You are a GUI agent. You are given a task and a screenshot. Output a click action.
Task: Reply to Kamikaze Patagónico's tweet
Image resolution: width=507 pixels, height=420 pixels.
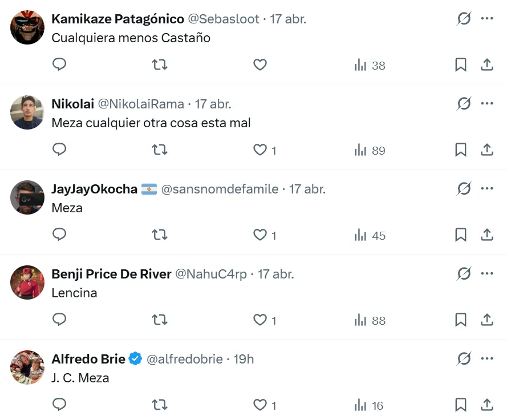coord(59,65)
